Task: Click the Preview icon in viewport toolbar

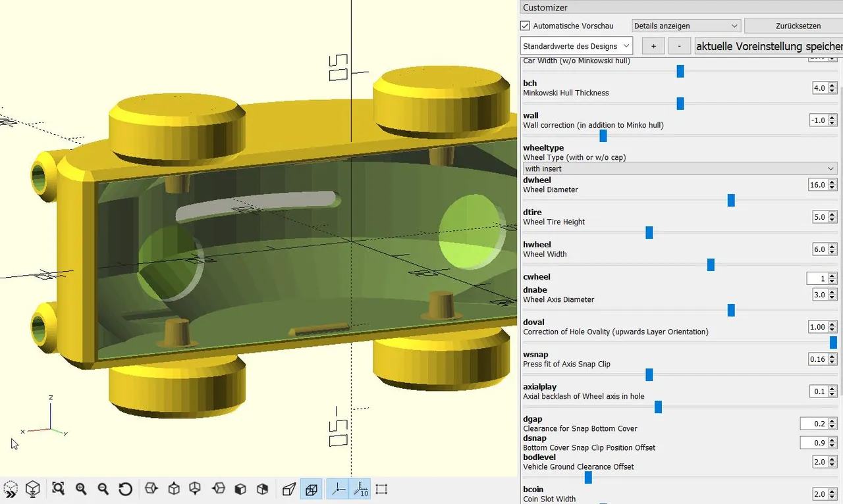Action: pyautogui.click(x=11, y=489)
